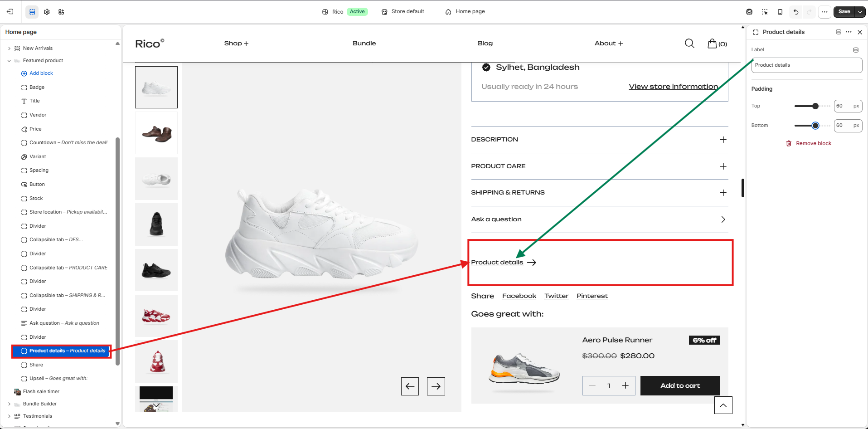
Task: Expand the New Arrivals section
Action: click(9, 48)
